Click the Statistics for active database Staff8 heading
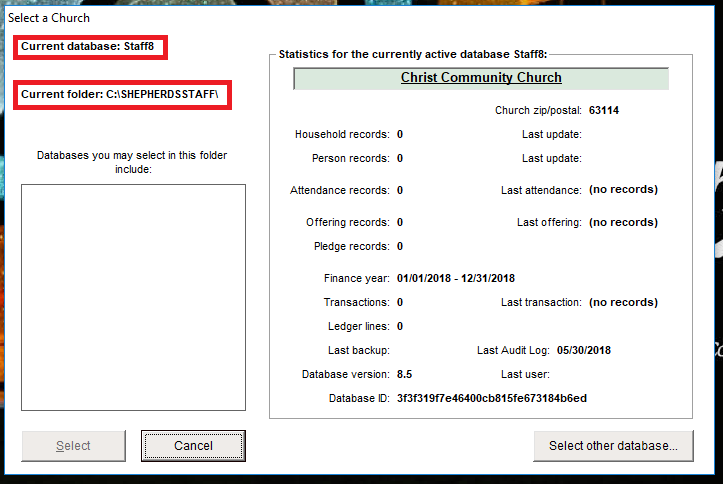 tap(413, 54)
